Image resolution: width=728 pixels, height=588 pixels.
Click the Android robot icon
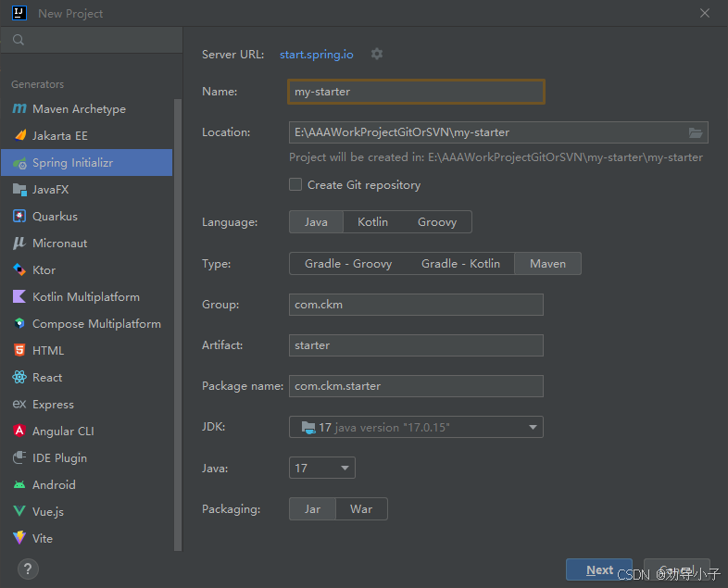click(x=19, y=485)
